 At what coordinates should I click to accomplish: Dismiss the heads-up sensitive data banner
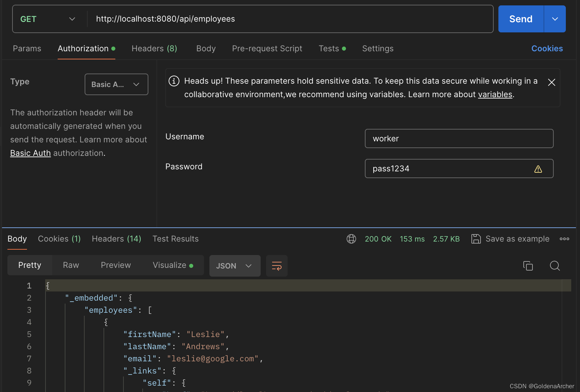(552, 82)
